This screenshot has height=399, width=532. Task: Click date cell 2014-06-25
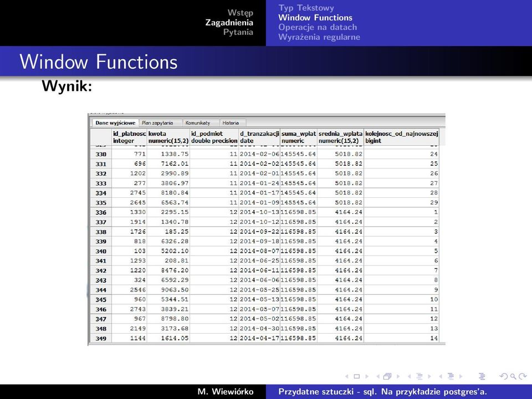click(259, 261)
